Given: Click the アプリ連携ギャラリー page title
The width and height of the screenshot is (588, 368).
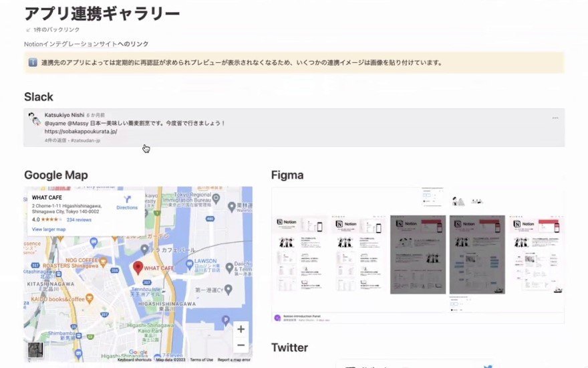Looking at the screenshot, I should tap(102, 13).
